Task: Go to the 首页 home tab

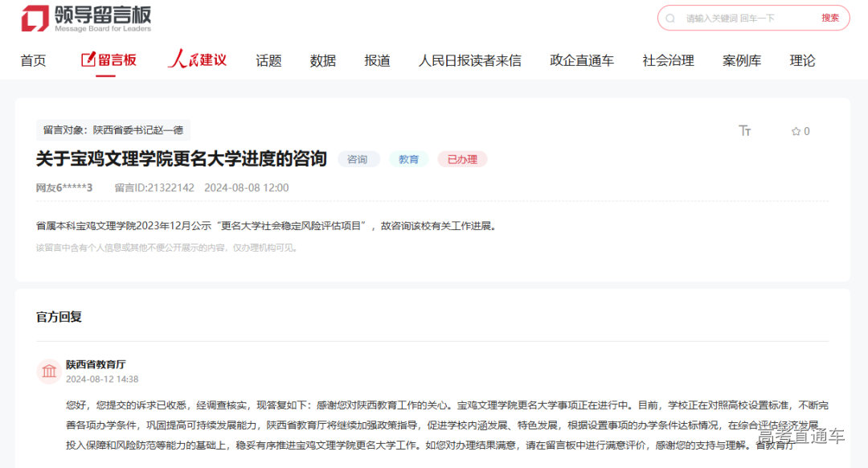Action: click(33, 60)
